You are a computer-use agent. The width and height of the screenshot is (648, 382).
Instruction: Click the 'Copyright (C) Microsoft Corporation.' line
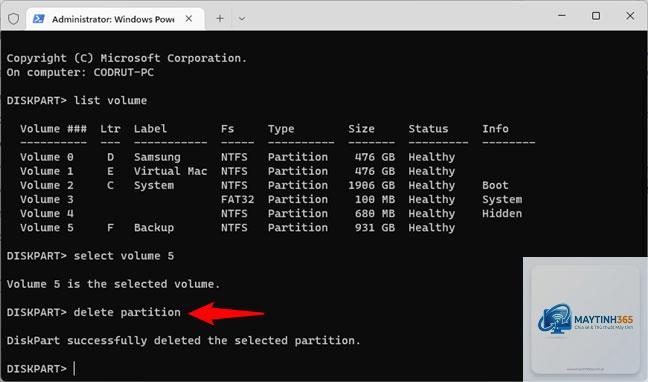[x=127, y=58]
